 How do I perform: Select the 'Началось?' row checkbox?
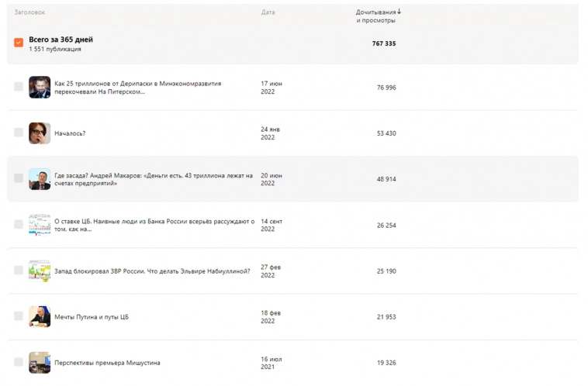tap(19, 133)
